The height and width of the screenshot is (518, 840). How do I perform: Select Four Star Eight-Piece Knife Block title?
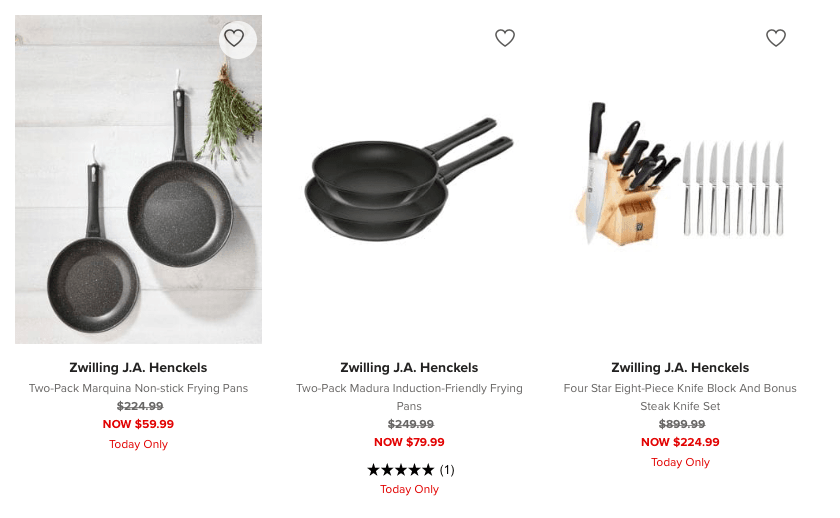(x=680, y=388)
